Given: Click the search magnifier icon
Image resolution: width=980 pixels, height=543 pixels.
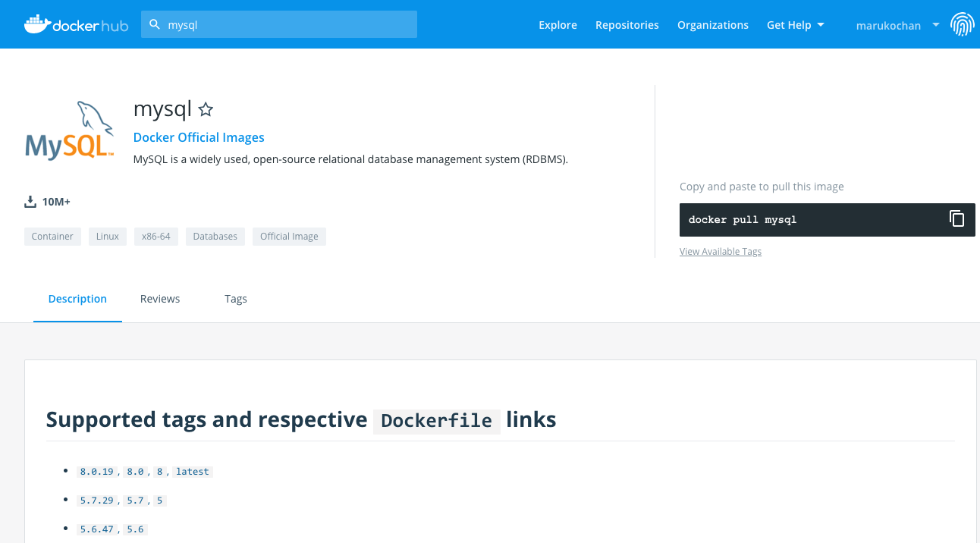Looking at the screenshot, I should (155, 24).
